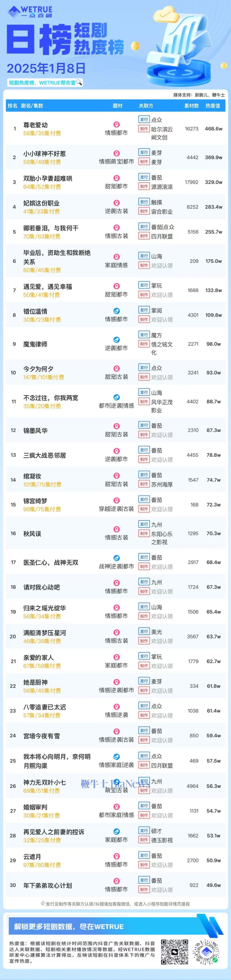Click the 热度值 column header
This screenshot has height=980, width=231.
click(x=213, y=106)
